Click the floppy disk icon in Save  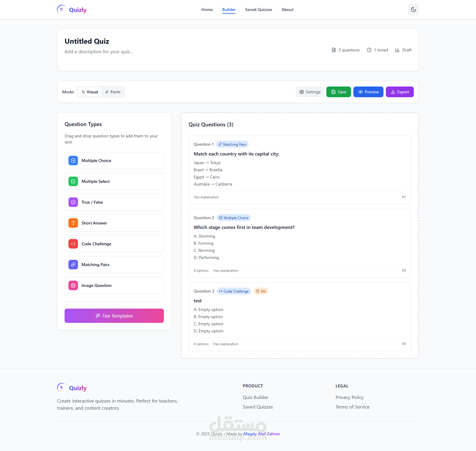point(333,92)
